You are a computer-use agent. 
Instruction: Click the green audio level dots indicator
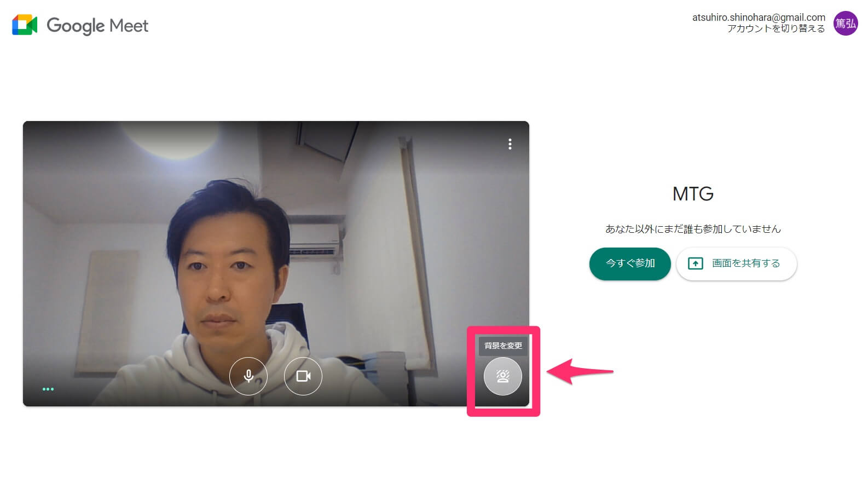[48, 389]
